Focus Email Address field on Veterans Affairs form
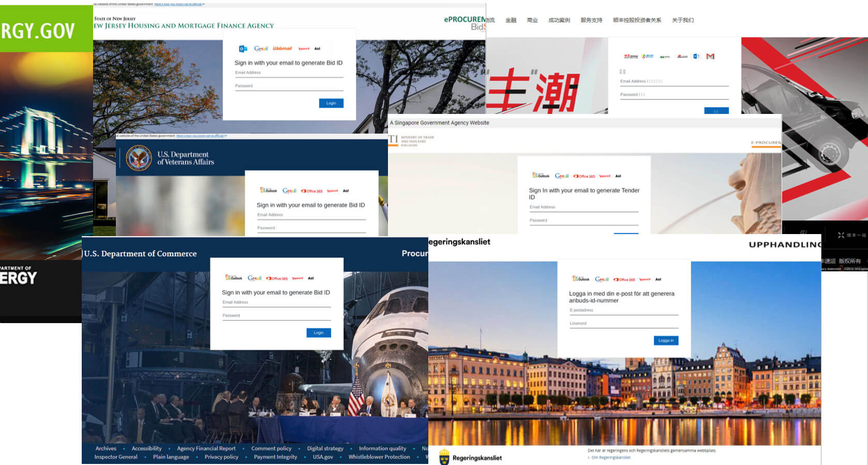The height and width of the screenshot is (465, 868). [311, 215]
